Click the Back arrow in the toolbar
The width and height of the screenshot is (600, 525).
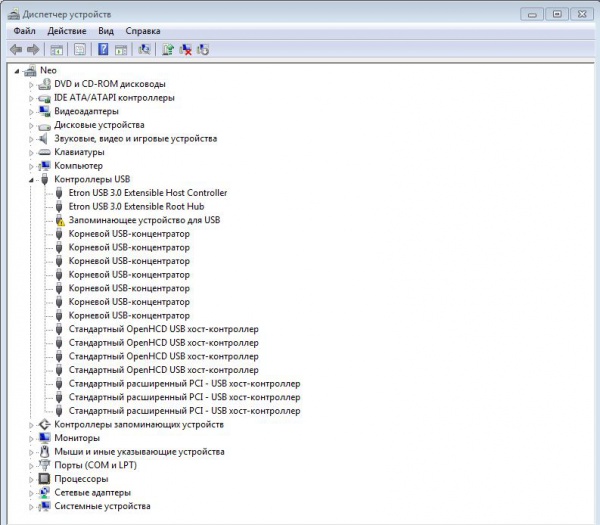(x=16, y=49)
